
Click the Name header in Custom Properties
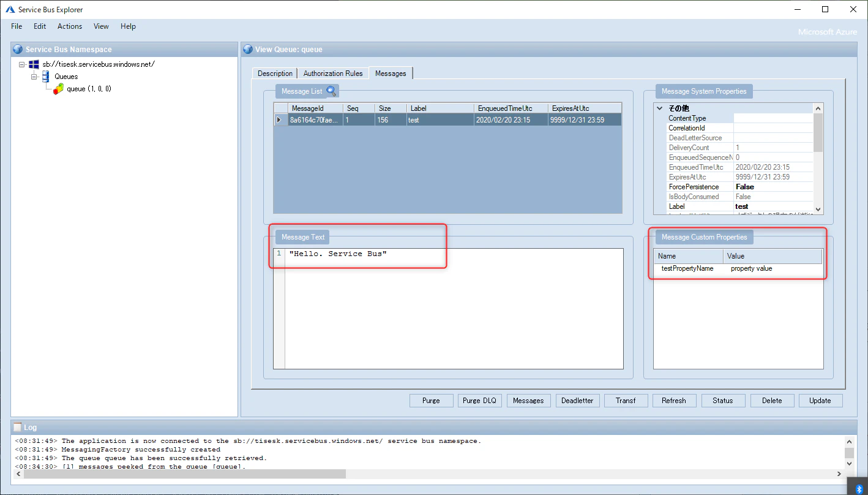point(689,256)
